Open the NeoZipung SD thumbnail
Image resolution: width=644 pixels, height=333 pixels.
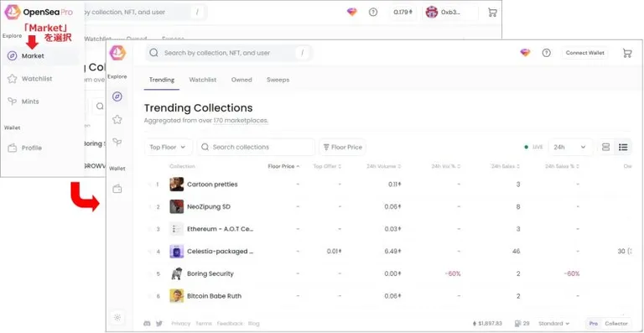click(x=177, y=206)
